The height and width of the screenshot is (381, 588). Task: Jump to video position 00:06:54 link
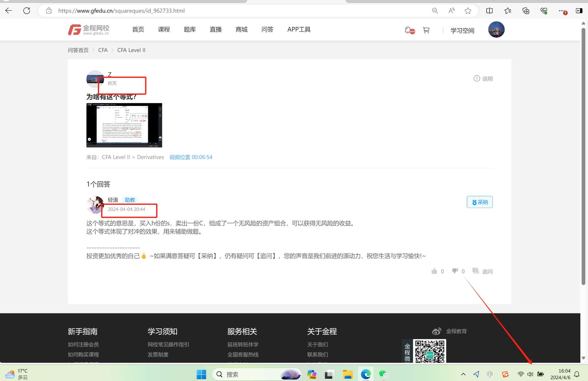click(x=191, y=157)
